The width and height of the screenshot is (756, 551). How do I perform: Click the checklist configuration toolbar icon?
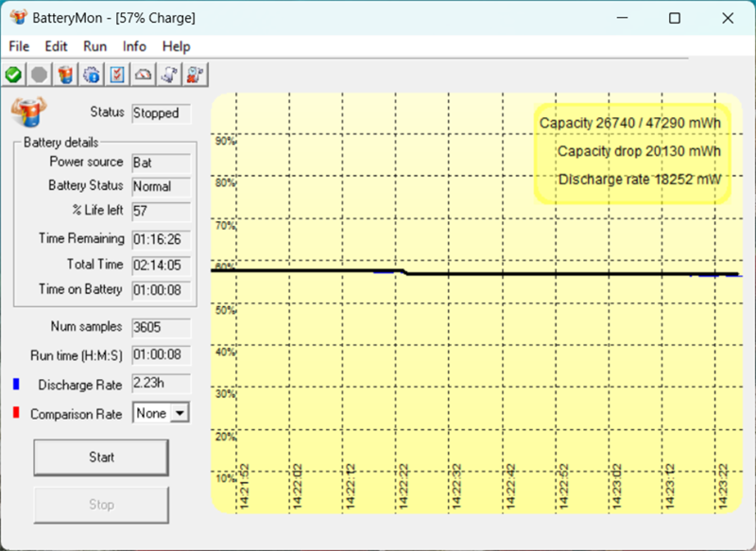click(117, 76)
